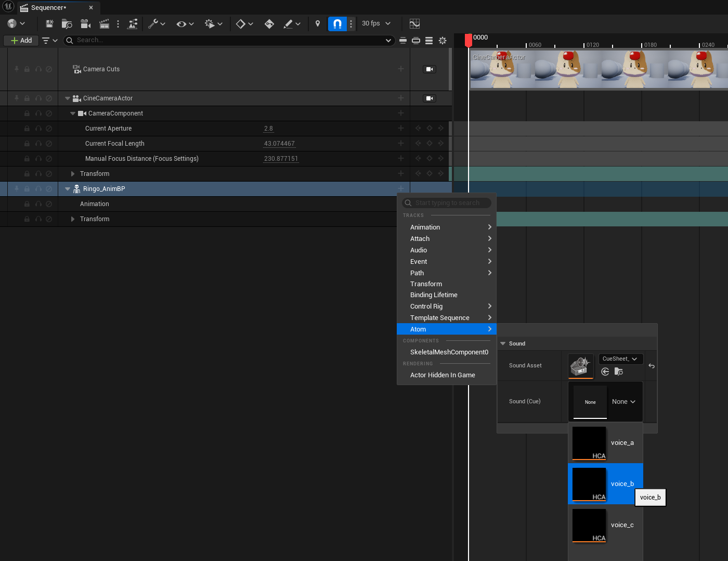Screen dimensions: 728x561
Task: Click the Current Aperture value 2.8
Action: (x=268, y=128)
